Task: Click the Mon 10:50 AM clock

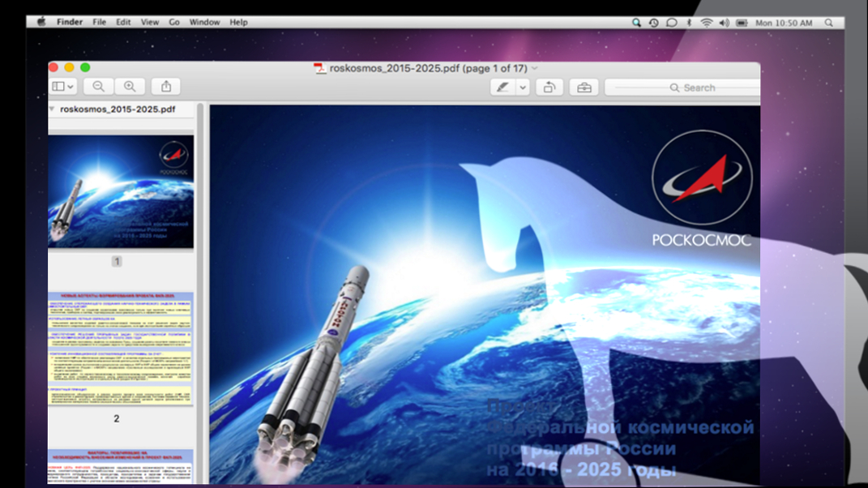Action: (784, 23)
